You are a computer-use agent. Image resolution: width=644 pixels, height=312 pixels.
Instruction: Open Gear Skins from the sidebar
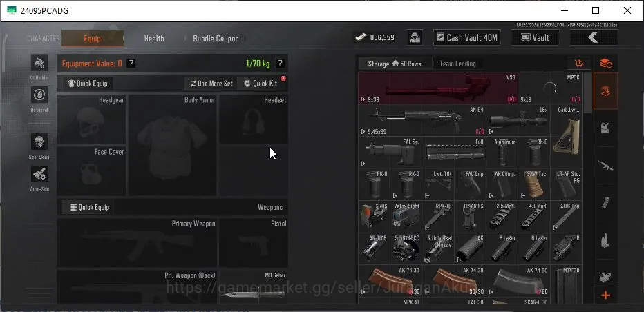[x=39, y=142]
